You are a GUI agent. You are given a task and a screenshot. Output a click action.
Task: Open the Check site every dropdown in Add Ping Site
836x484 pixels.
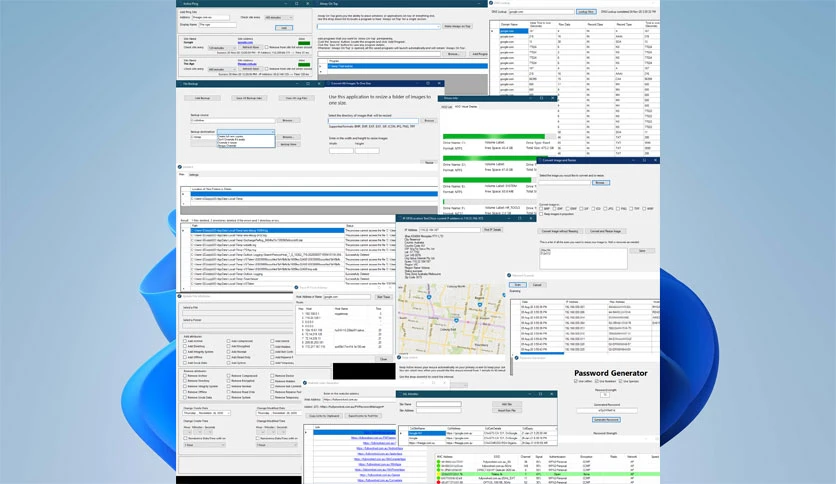coord(279,18)
